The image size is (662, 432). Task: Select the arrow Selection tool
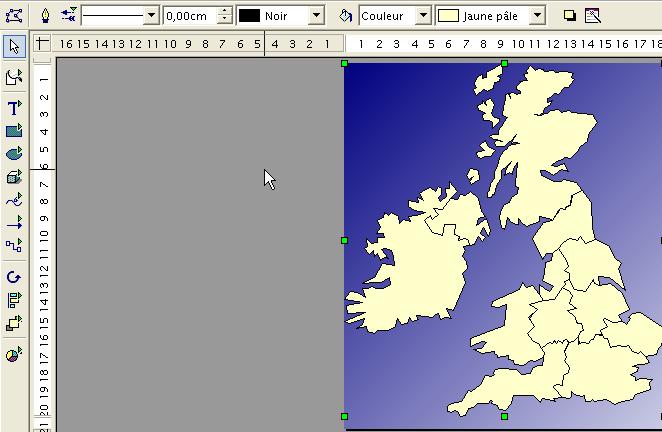pyautogui.click(x=14, y=46)
